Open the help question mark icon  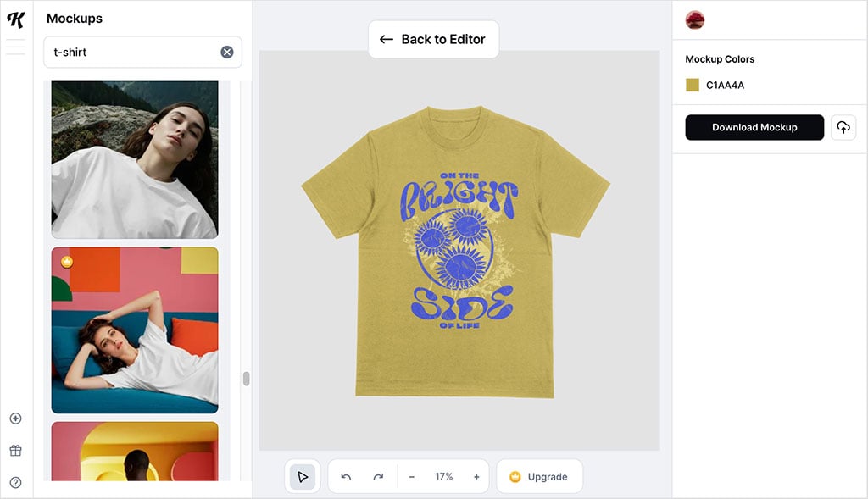[x=15, y=483]
